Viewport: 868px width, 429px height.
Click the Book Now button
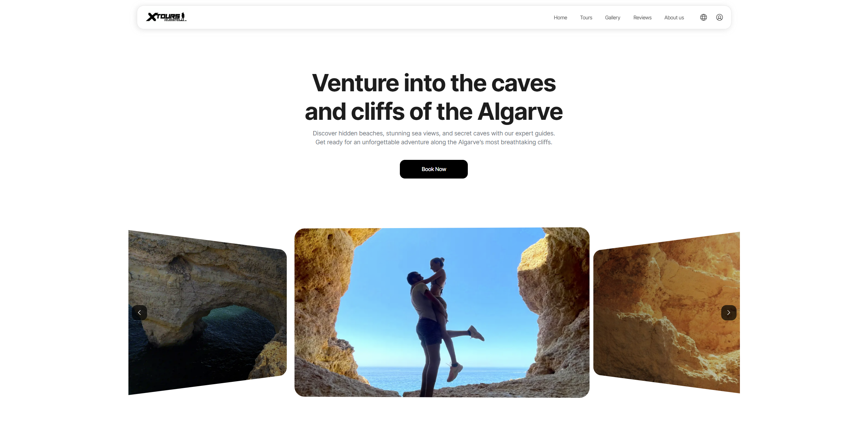click(433, 169)
